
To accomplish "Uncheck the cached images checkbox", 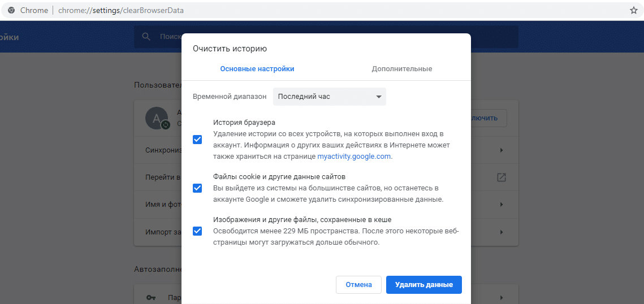I will point(197,231).
